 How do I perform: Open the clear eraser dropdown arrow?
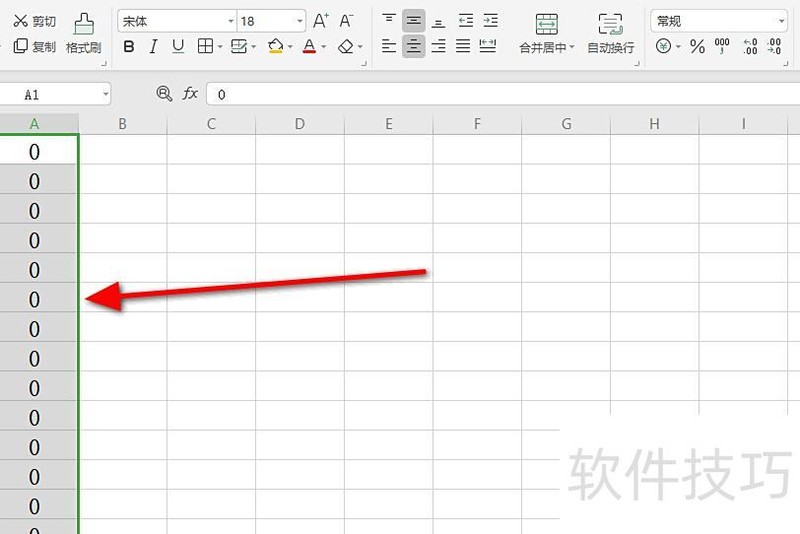point(360,47)
